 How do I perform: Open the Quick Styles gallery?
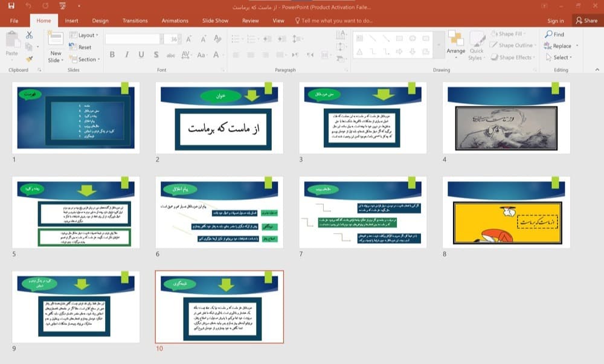click(x=477, y=46)
